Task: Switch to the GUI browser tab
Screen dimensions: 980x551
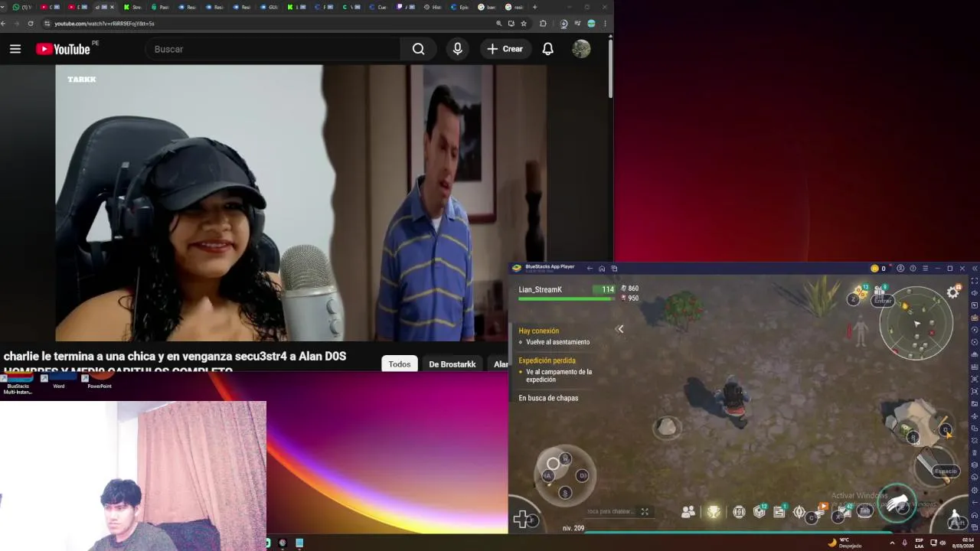Action: tap(271, 7)
